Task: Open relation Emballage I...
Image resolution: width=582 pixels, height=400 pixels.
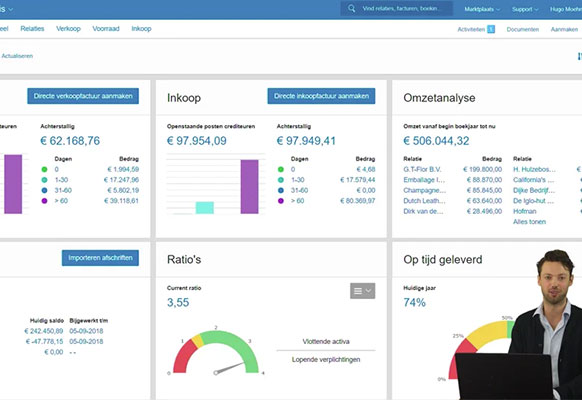Action: (424, 180)
